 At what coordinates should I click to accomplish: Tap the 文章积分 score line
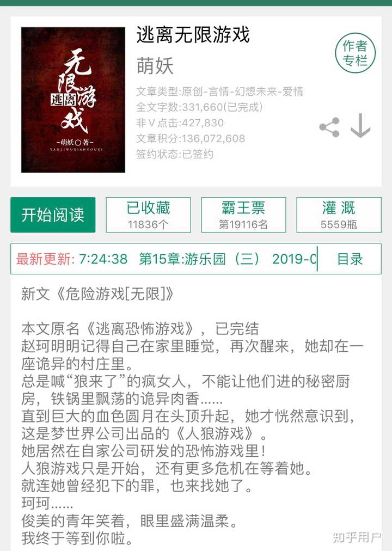pos(191,138)
